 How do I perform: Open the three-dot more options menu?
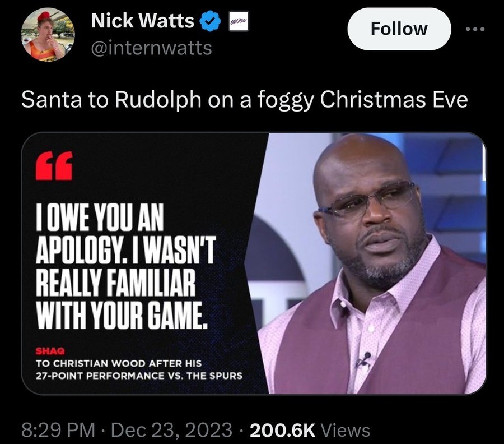(x=475, y=29)
